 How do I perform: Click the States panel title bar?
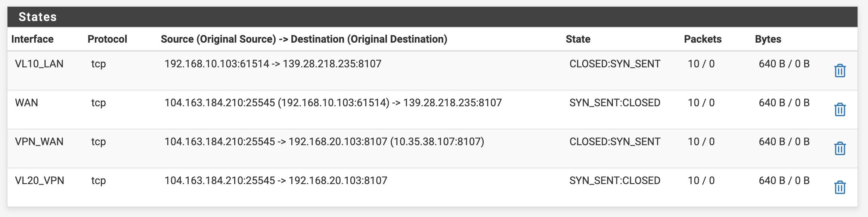[x=433, y=17]
